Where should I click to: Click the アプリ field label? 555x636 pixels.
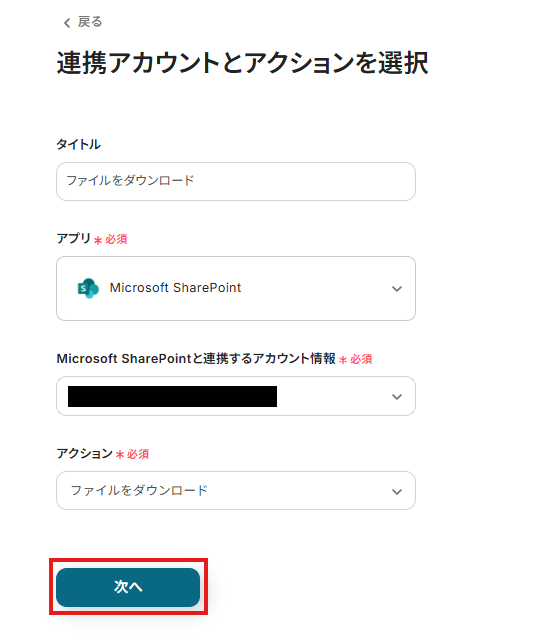pyautogui.click(x=73, y=238)
